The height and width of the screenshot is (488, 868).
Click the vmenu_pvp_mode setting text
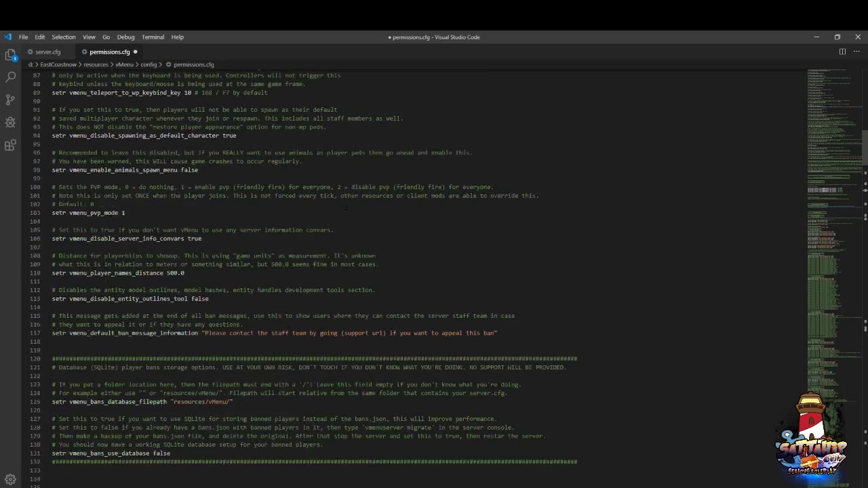[94, 213]
